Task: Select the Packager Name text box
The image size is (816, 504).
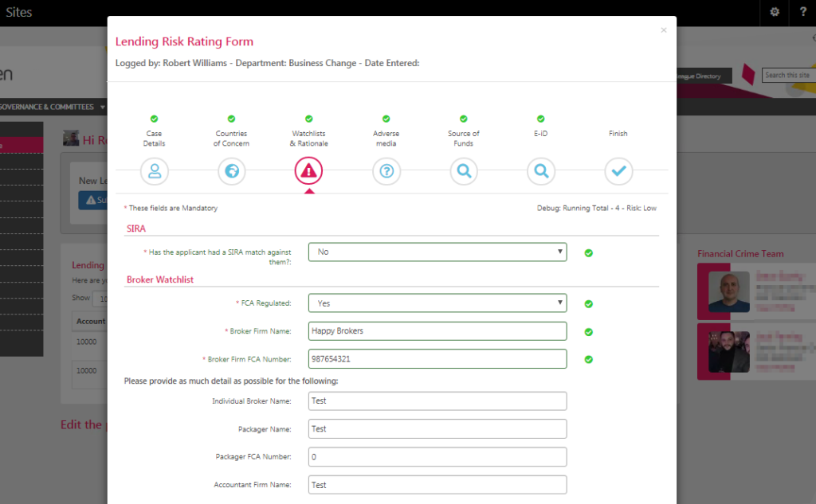Action: point(437,429)
